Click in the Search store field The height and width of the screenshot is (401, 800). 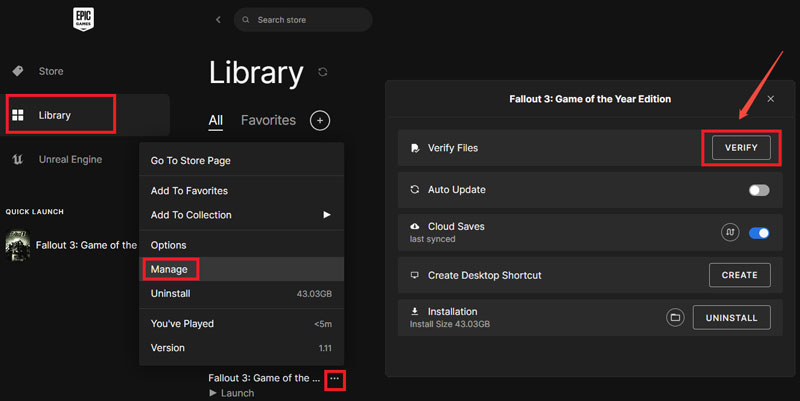point(303,20)
